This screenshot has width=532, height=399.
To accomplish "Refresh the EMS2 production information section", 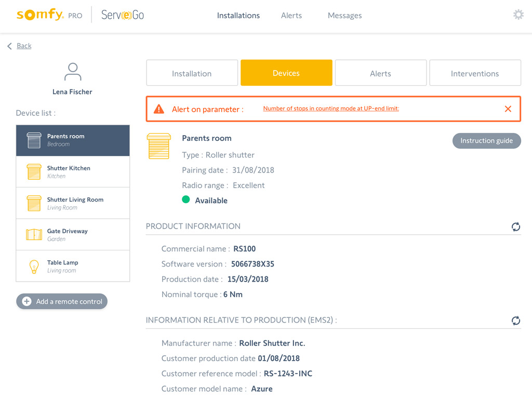I will point(515,321).
